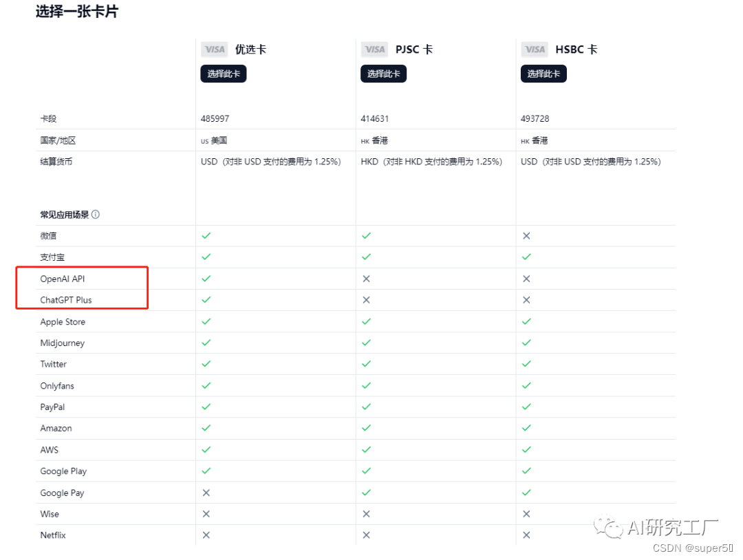Click the green checkmark for PayPal on PJSC 卡

pyautogui.click(x=366, y=407)
